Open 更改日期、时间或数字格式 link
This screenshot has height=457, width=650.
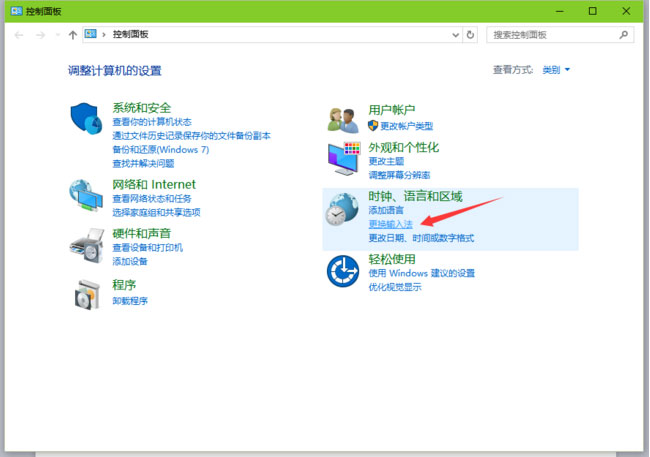(x=421, y=238)
